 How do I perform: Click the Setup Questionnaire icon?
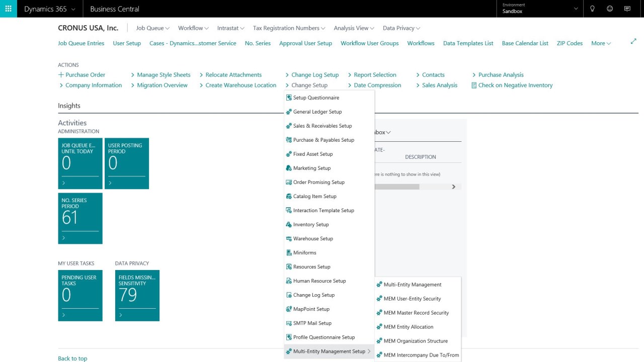[x=289, y=98]
